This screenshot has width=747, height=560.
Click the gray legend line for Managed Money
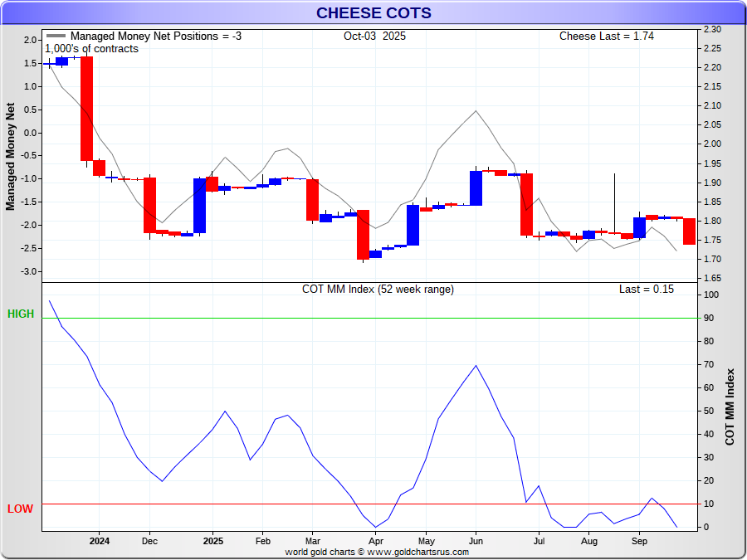tap(56, 37)
